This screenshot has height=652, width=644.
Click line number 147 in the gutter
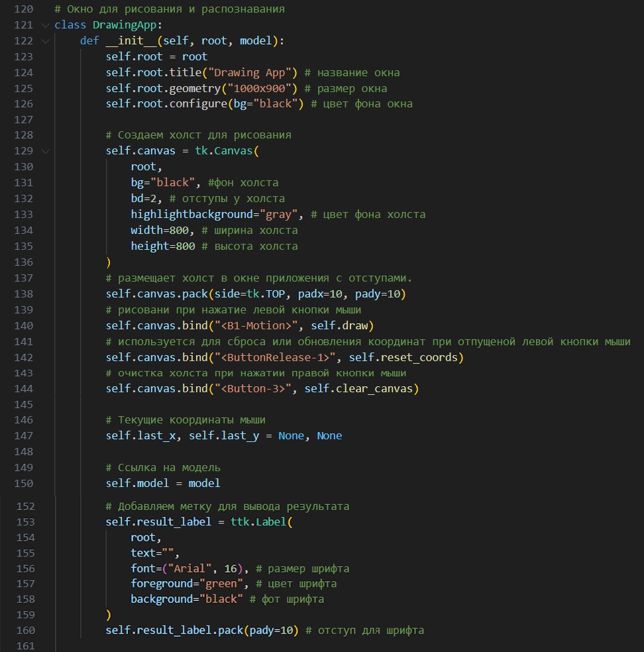pos(23,436)
